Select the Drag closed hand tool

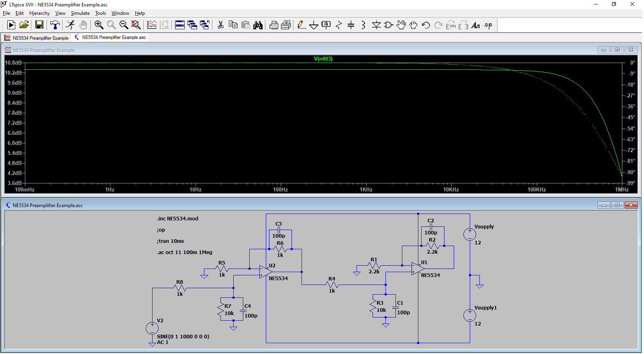pyautogui.click(x=414, y=25)
